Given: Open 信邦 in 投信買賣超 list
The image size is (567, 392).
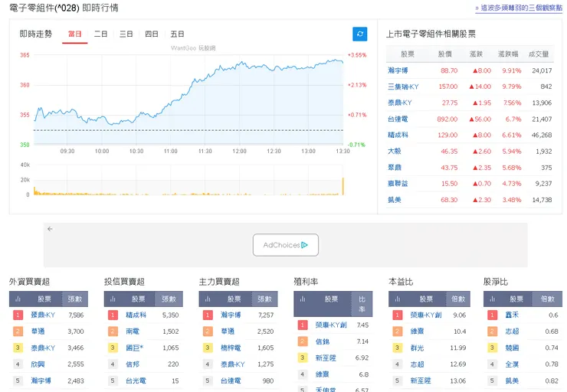Looking at the screenshot, I should coord(133,364).
